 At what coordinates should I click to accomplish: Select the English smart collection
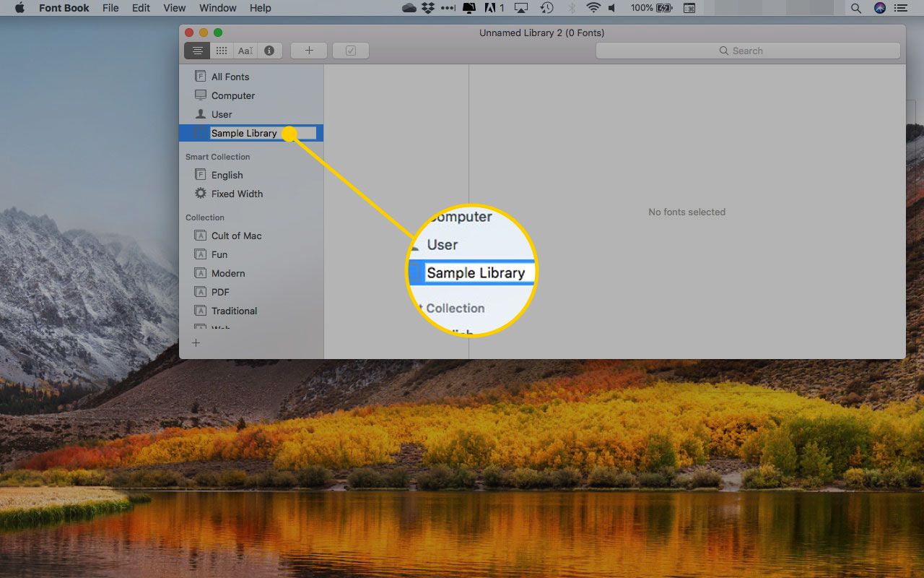(x=251, y=175)
